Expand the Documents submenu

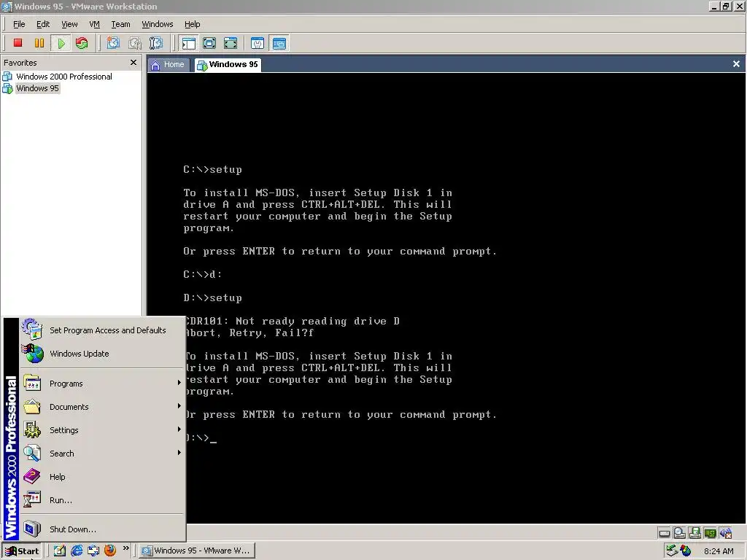[x=102, y=407]
